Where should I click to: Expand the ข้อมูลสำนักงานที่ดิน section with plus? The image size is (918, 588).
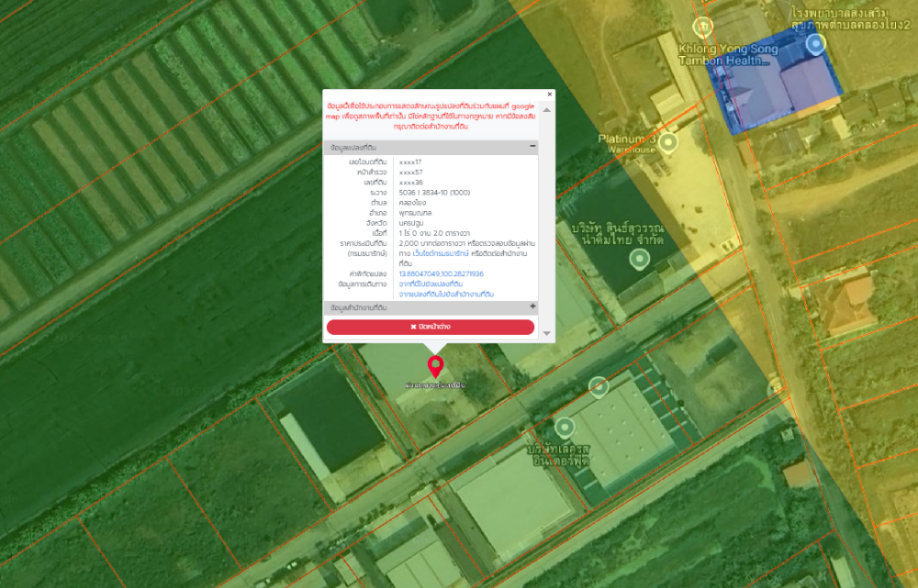(x=532, y=306)
